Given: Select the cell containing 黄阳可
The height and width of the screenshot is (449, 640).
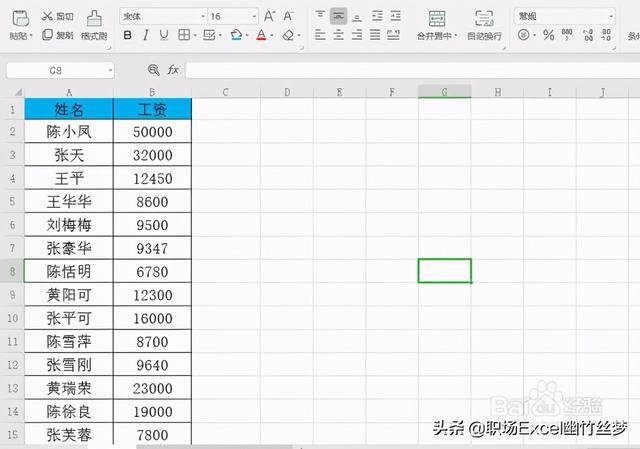Looking at the screenshot, I should tap(69, 295).
